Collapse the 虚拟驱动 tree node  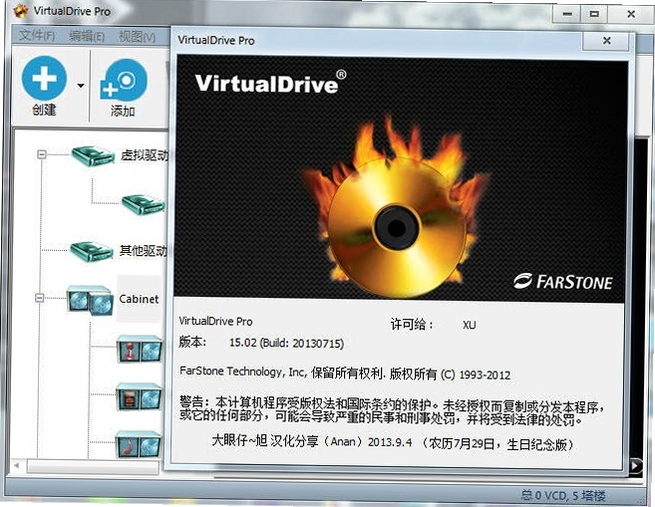(x=41, y=154)
